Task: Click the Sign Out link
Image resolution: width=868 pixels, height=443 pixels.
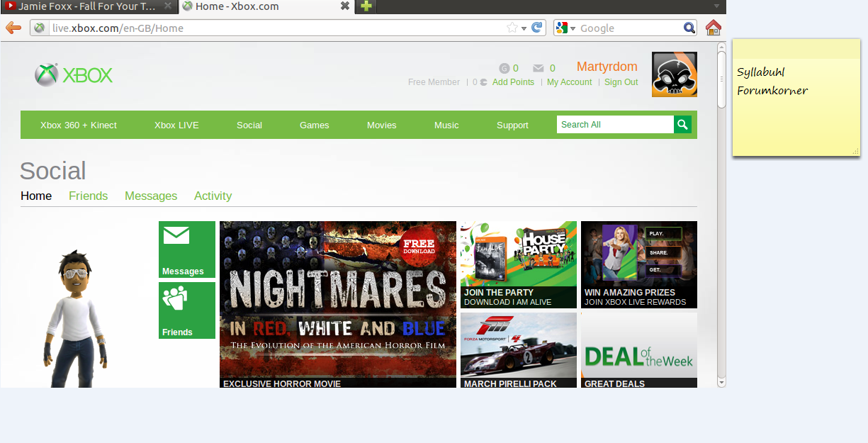Action: 621,82
